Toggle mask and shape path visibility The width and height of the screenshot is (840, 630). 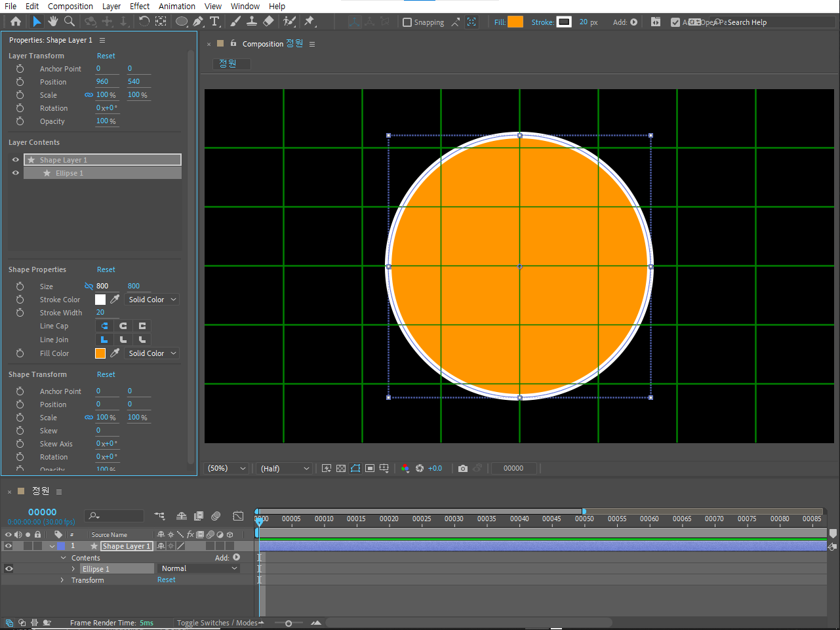355,468
